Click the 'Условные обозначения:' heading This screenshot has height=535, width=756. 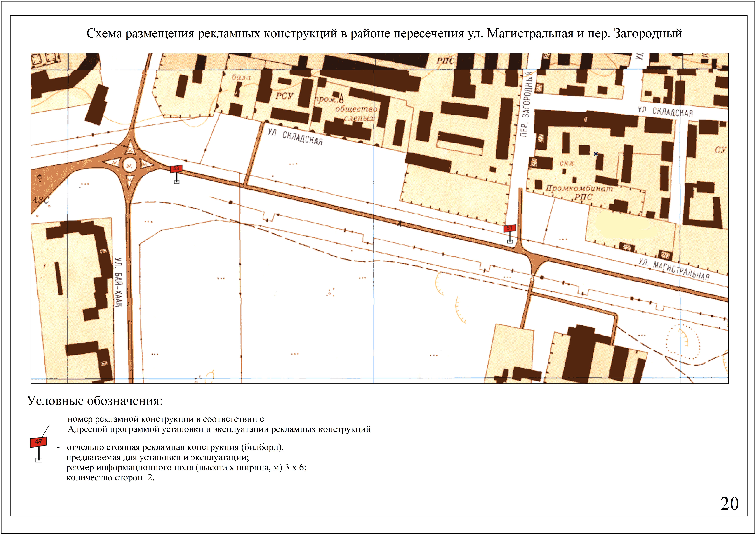tap(95, 401)
